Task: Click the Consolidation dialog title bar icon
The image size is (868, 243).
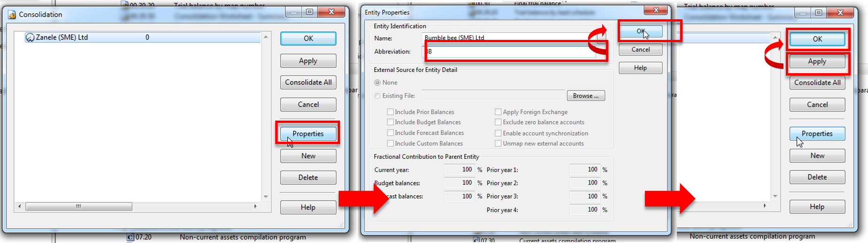Action: pos(12,15)
